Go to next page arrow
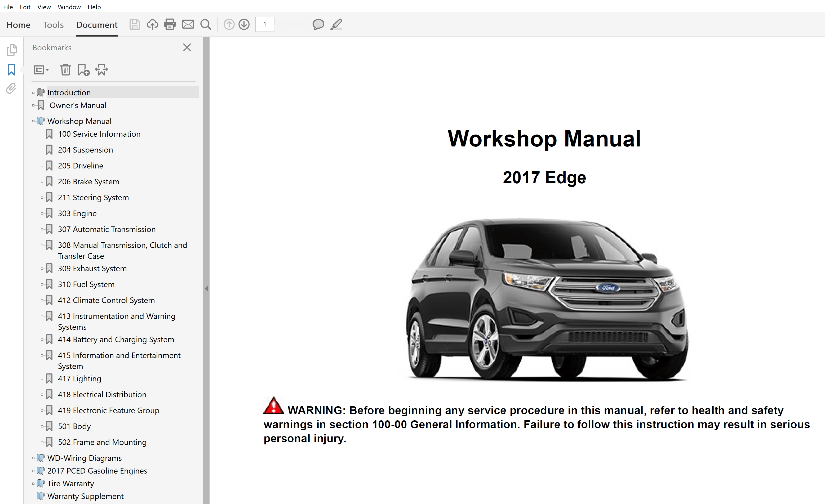The height and width of the screenshot is (504, 825). click(x=244, y=24)
